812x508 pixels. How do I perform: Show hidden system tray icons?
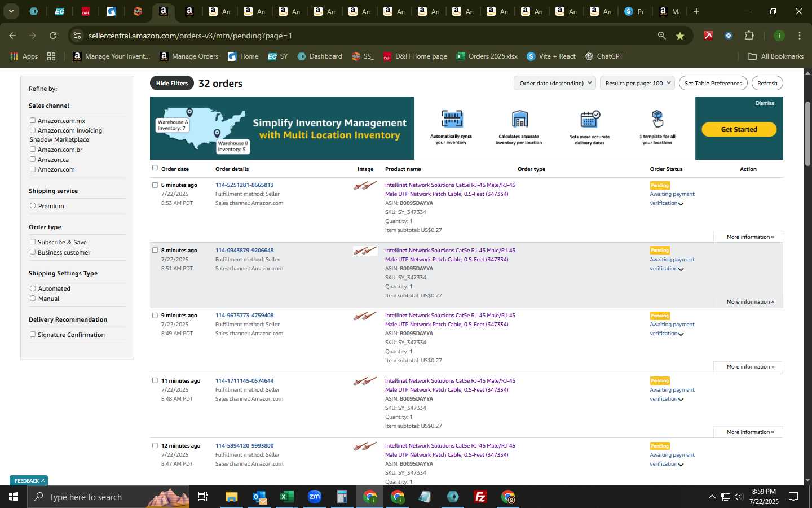[x=712, y=497]
